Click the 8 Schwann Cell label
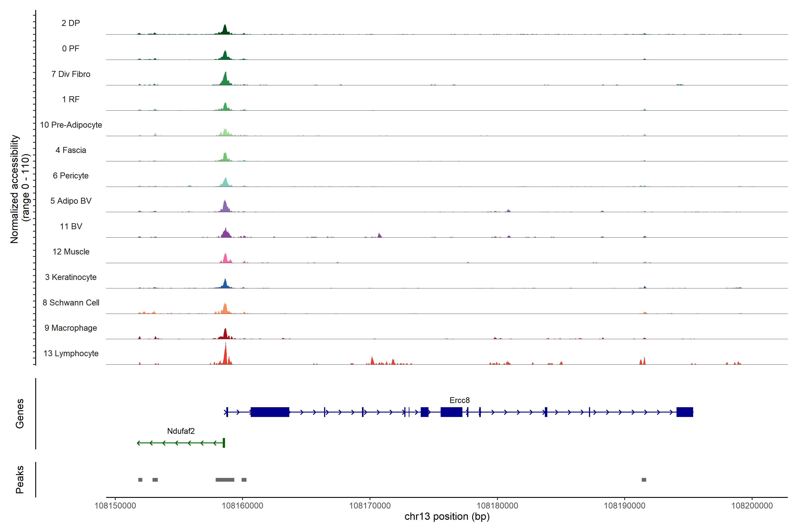The width and height of the screenshot is (798, 532). [71, 303]
